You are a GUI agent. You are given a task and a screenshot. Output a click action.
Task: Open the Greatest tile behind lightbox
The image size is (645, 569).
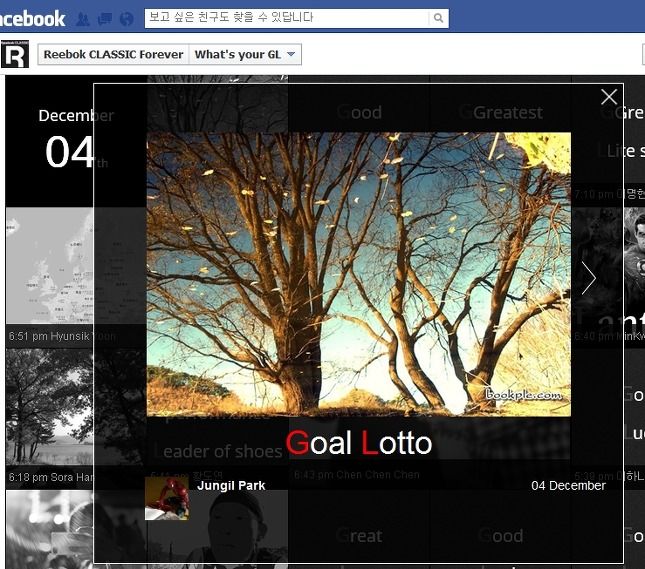click(x=500, y=112)
